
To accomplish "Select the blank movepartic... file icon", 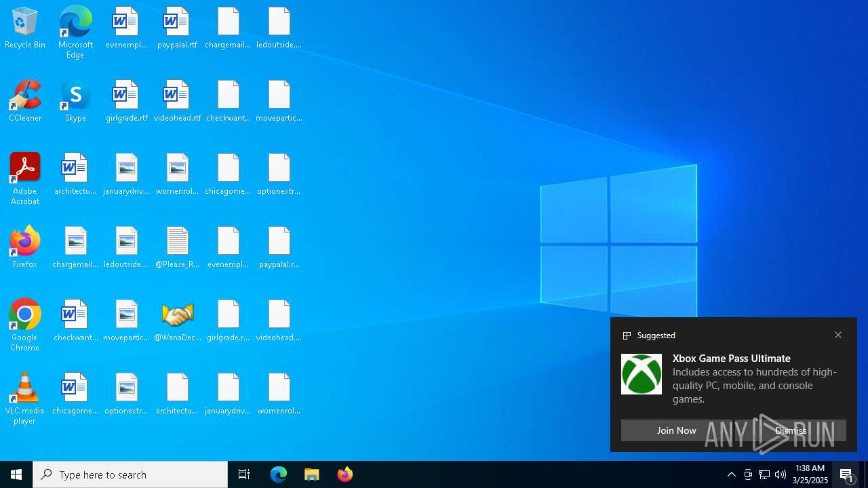I will click(279, 102).
